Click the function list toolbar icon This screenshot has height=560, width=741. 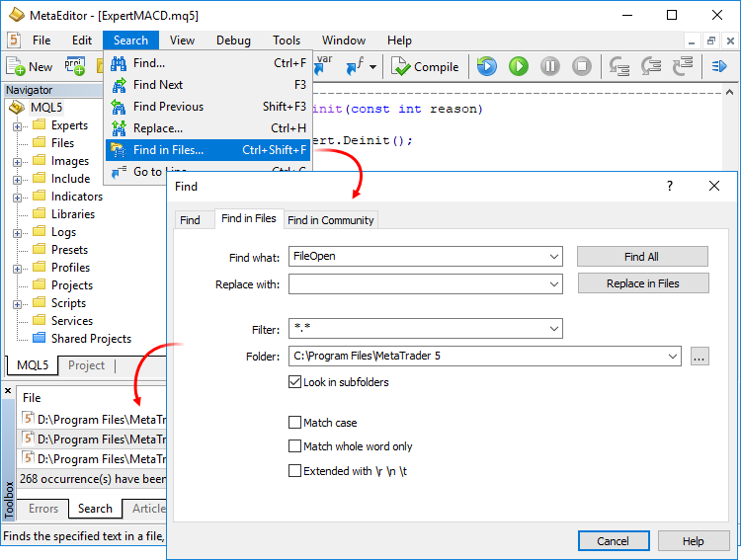355,66
